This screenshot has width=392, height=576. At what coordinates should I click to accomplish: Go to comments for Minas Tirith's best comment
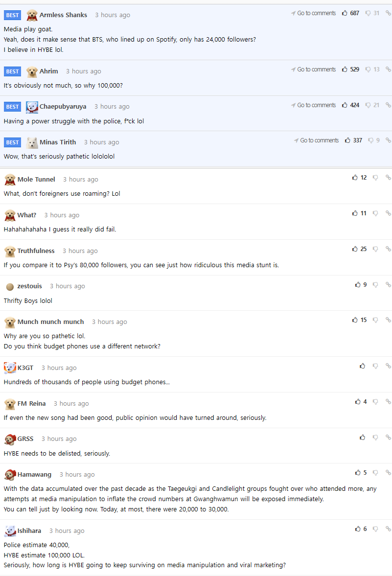pyautogui.click(x=316, y=140)
